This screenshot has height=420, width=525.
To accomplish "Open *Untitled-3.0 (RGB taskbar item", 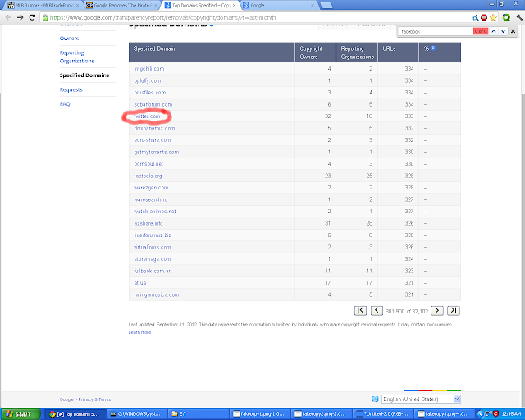I will 382,414.
